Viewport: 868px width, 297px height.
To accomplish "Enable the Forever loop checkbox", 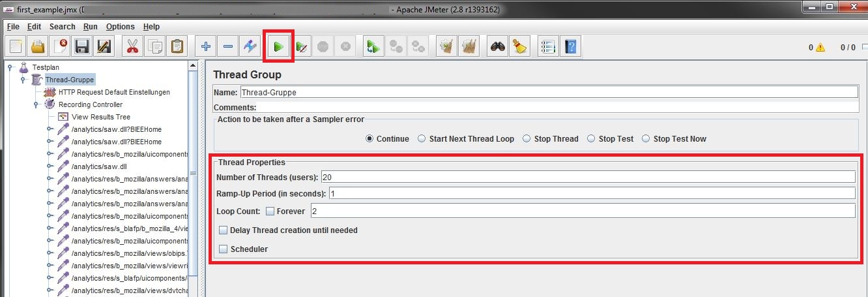I will pyautogui.click(x=270, y=211).
